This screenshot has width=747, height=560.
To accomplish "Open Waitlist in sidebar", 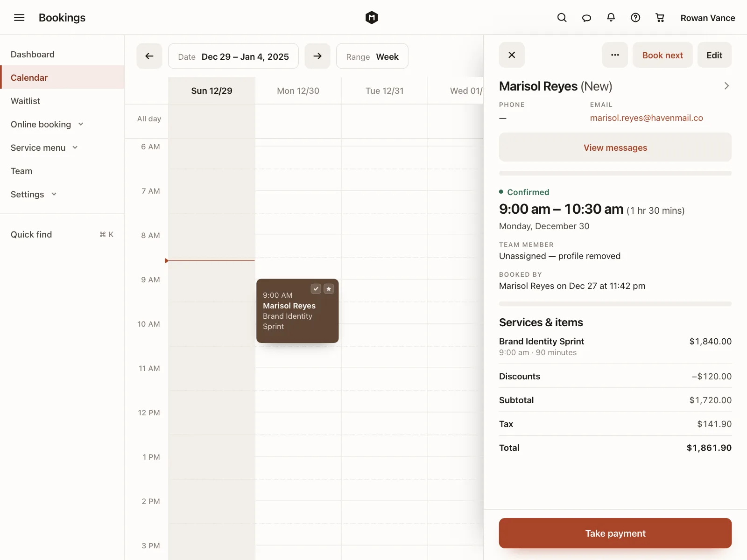I will (x=62, y=101).
